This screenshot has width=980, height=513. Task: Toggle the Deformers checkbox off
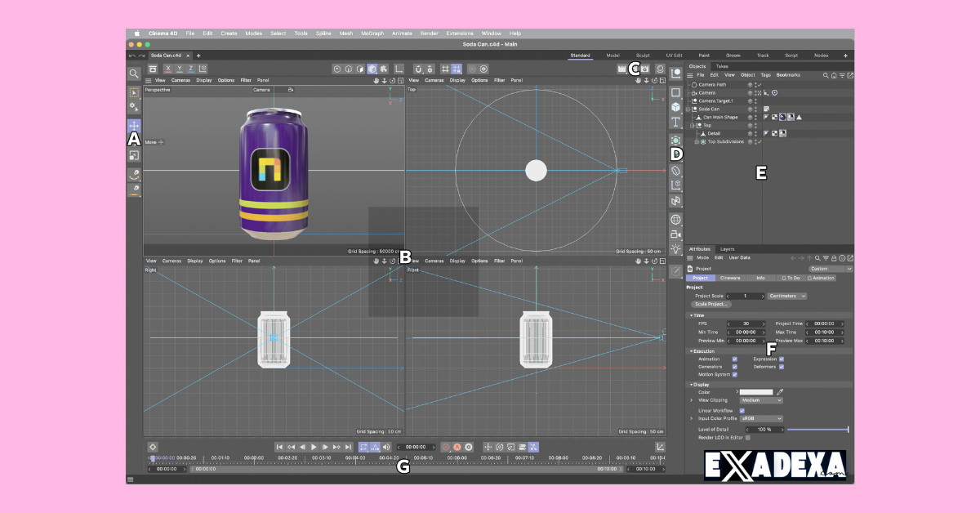pos(782,367)
